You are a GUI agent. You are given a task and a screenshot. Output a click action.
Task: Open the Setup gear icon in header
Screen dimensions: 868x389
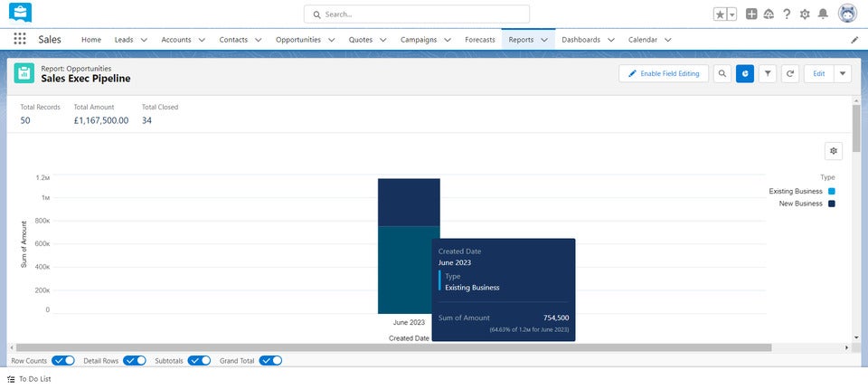805,14
